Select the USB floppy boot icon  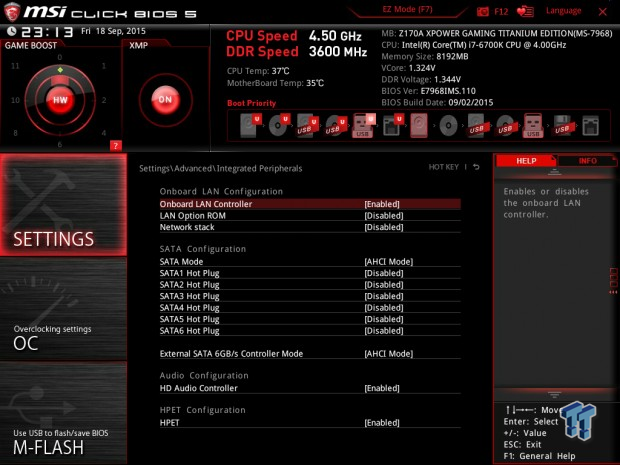562,126
